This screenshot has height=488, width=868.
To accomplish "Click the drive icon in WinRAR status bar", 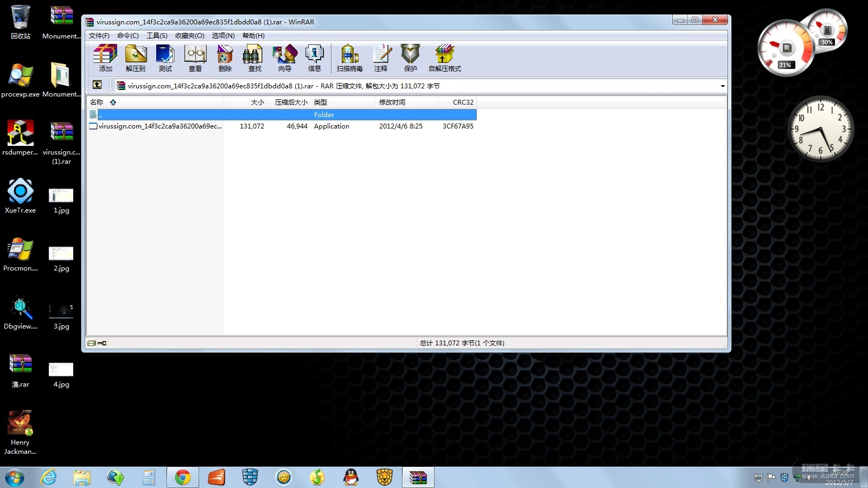I will (x=92, y=343).
